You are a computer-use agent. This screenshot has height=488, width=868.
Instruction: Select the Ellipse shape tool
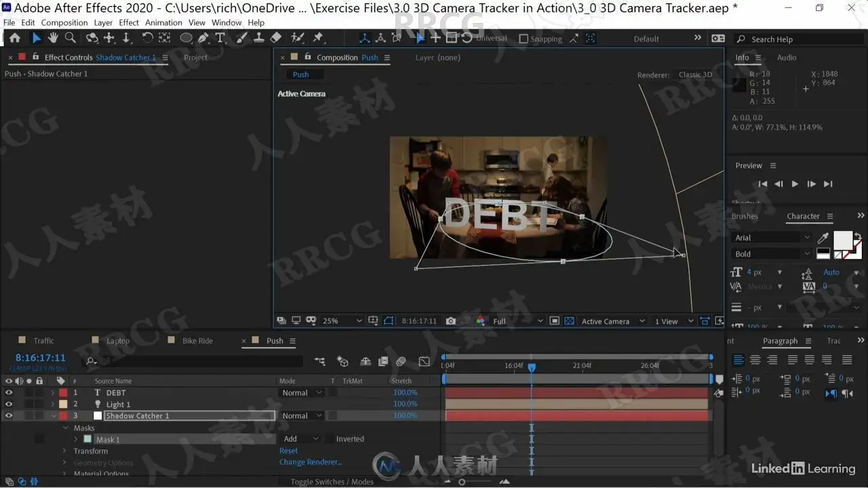click(x=186, y=39)
